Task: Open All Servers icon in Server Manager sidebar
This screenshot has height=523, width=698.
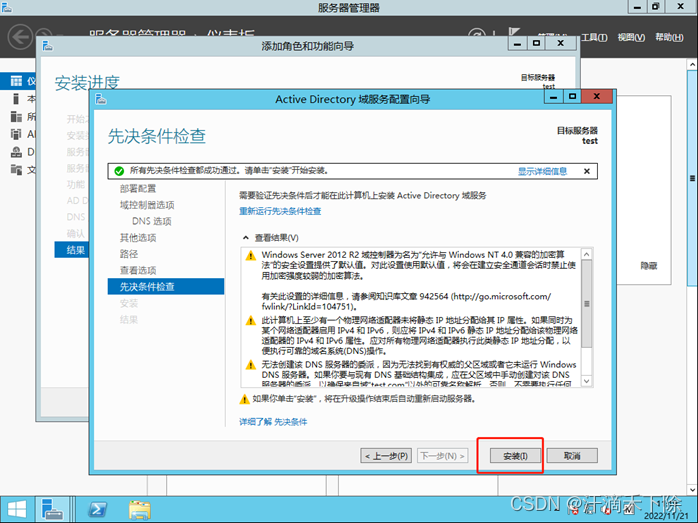Action: [x=16, y=117]
